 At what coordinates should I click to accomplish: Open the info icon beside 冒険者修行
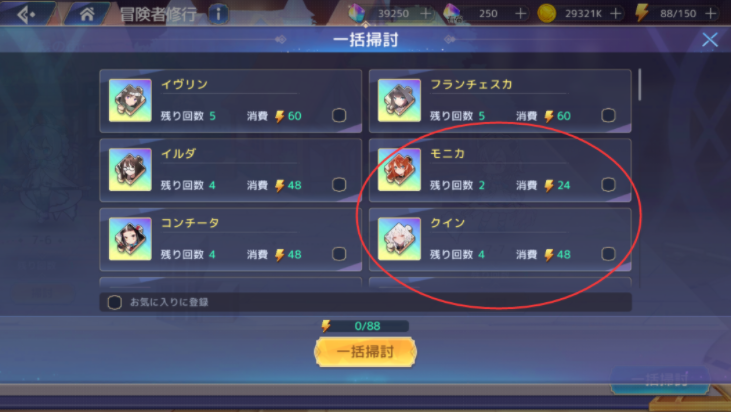pos(218,14)
